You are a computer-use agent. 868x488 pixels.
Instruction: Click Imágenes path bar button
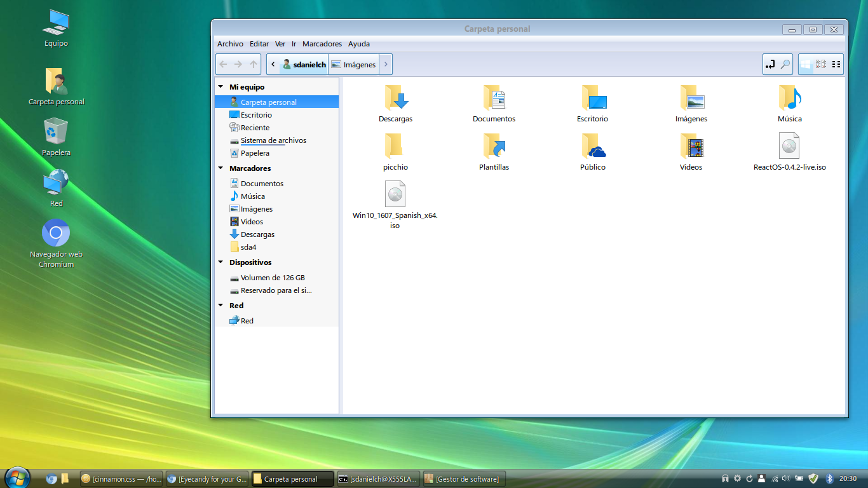coord(354,64)
